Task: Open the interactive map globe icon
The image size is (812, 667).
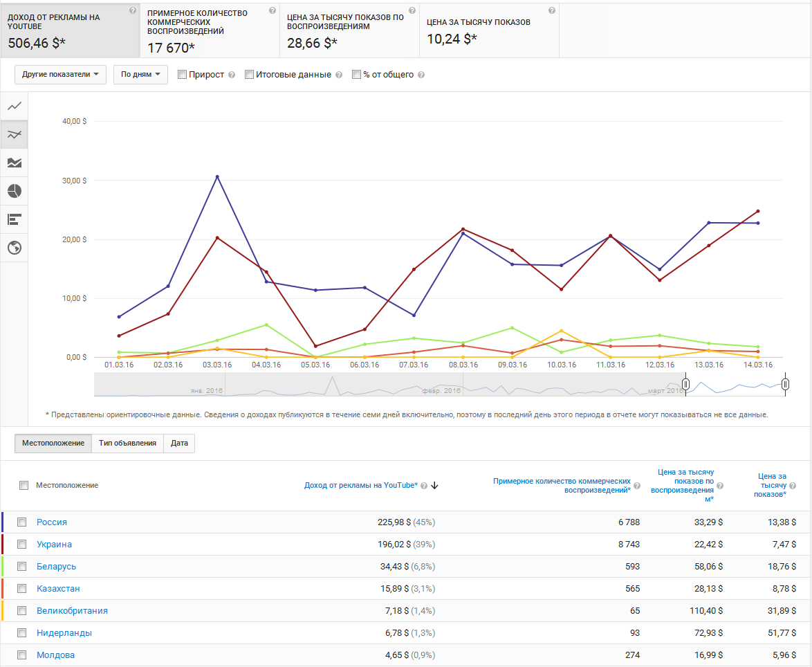Action: 15,248
